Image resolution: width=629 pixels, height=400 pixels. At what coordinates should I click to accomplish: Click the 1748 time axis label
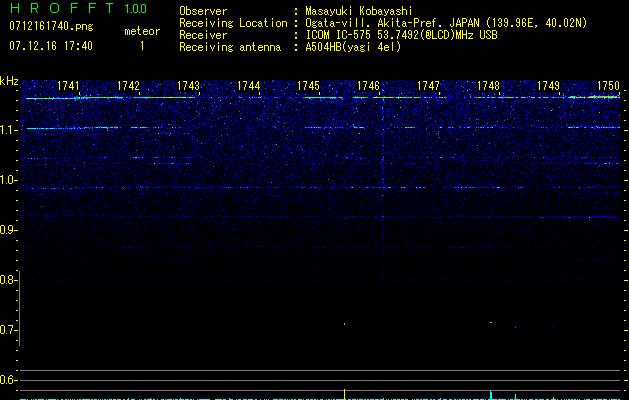(x=488, y=86)
